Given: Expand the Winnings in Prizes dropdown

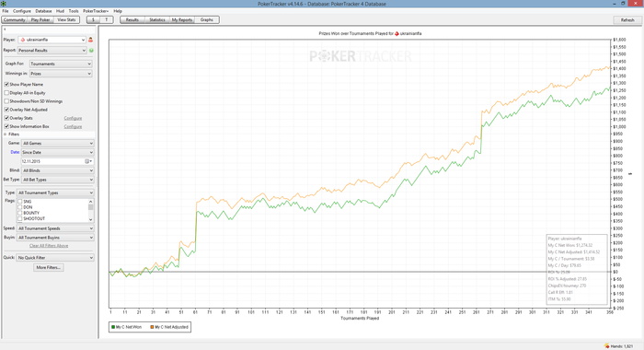Looking at the screenshot, I should 61,74.
